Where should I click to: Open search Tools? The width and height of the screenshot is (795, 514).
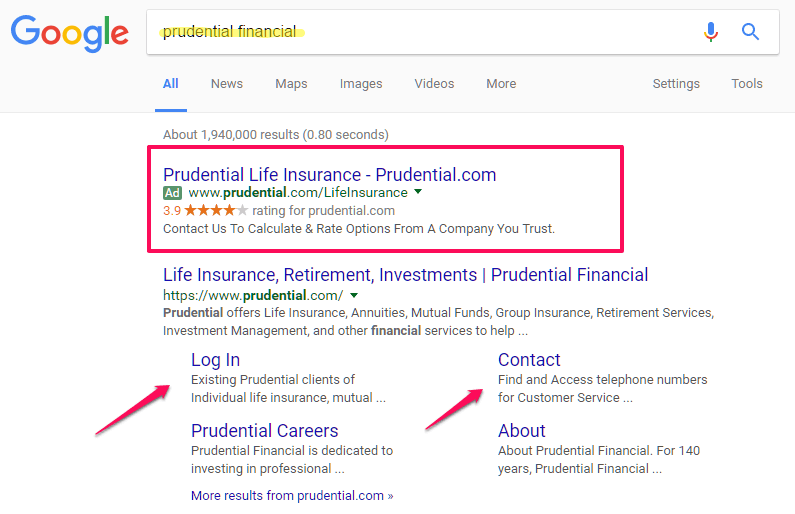click(746, 84)
